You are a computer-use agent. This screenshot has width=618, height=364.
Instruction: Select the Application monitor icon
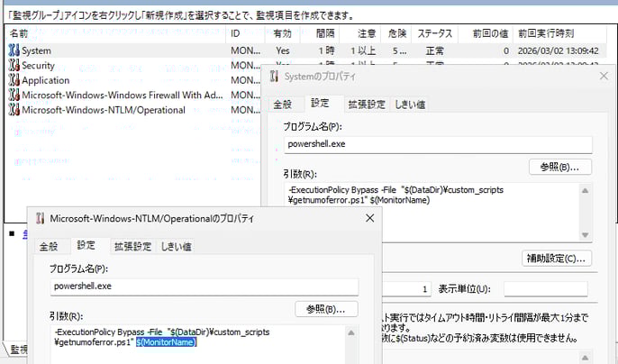pyautogui.click(x=14, y=80)
